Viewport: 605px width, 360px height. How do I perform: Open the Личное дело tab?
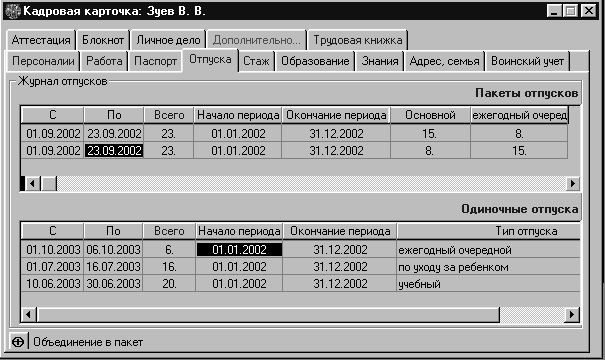pyautogui.click(x=168, y=40)
